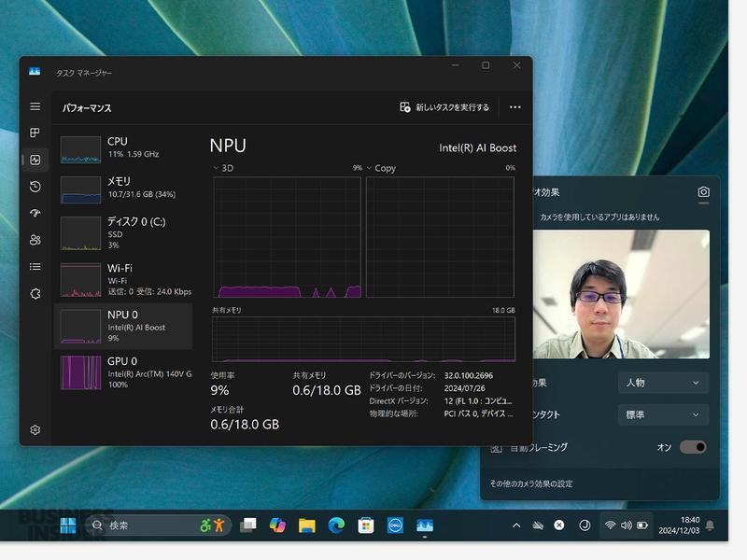The width and height of the screenshot is (747, 560).
Task: Click the 共有メモリ usage graph
Action: click(363, 339)
